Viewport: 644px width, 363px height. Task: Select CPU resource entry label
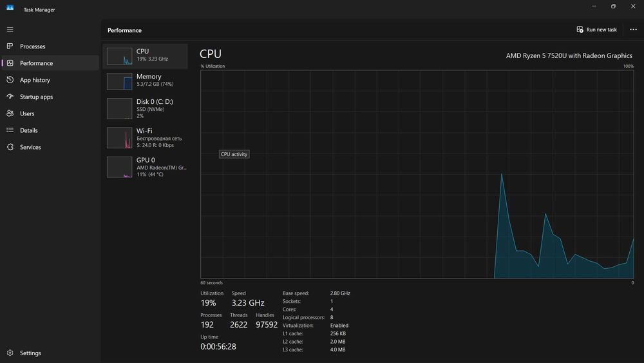(142, 52)
